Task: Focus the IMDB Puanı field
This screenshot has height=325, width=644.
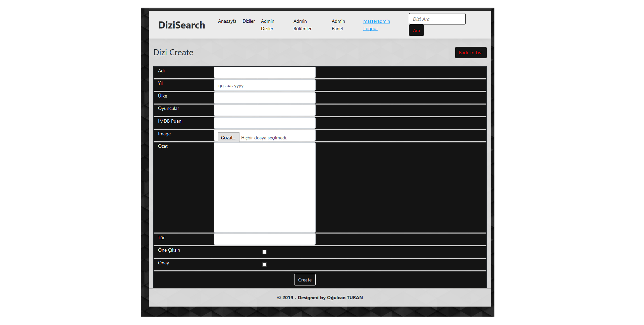Action: [x=265, y=123]
